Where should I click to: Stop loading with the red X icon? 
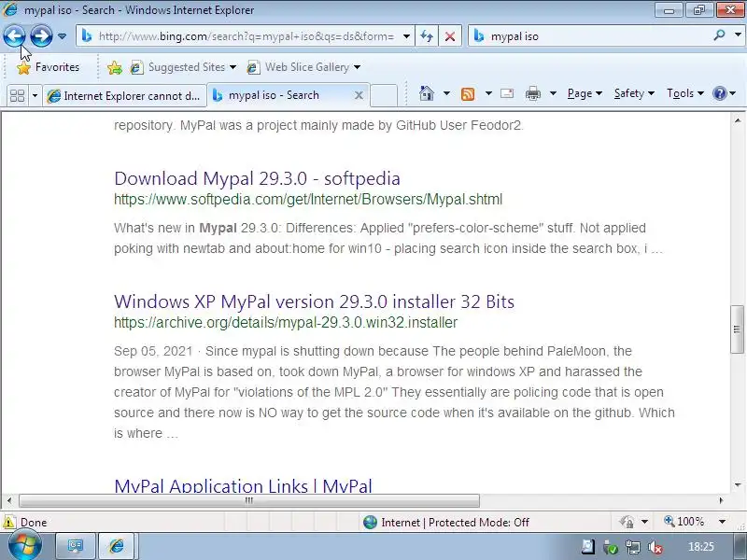(x=450, y=36)
